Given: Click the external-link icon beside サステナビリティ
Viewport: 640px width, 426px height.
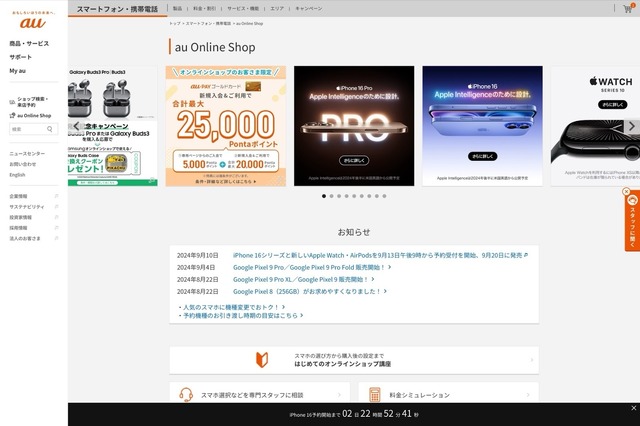Looking at the screenshot, I should (56, 207).
